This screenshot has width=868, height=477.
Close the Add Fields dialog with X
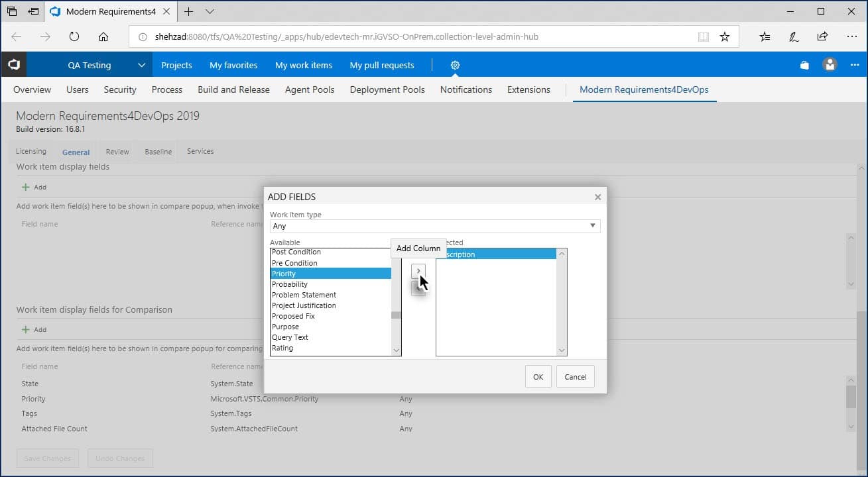(x=597, y=197)
